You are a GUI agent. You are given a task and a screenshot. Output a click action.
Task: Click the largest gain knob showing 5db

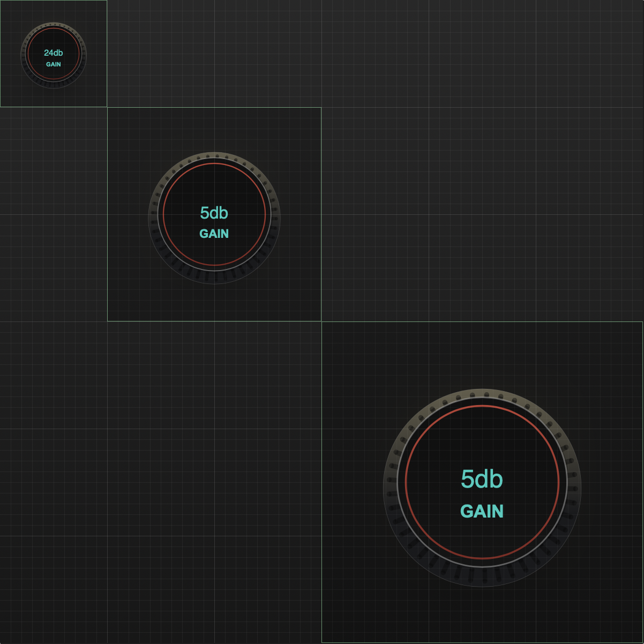pyautogui.click(x=482, y=487)
